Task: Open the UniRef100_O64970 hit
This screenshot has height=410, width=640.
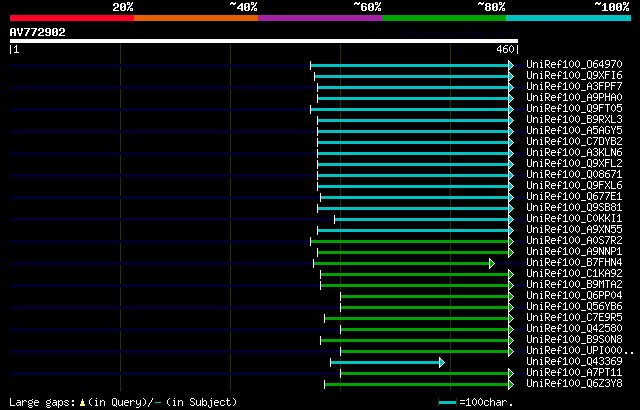Action: point(574,64)
